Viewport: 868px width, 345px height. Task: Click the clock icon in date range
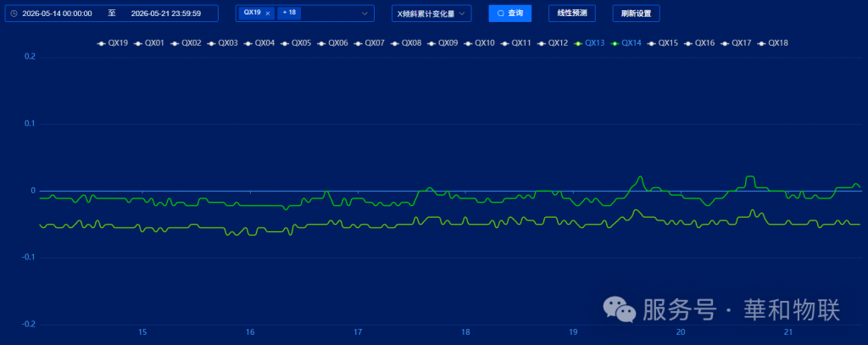coord(14,14)
